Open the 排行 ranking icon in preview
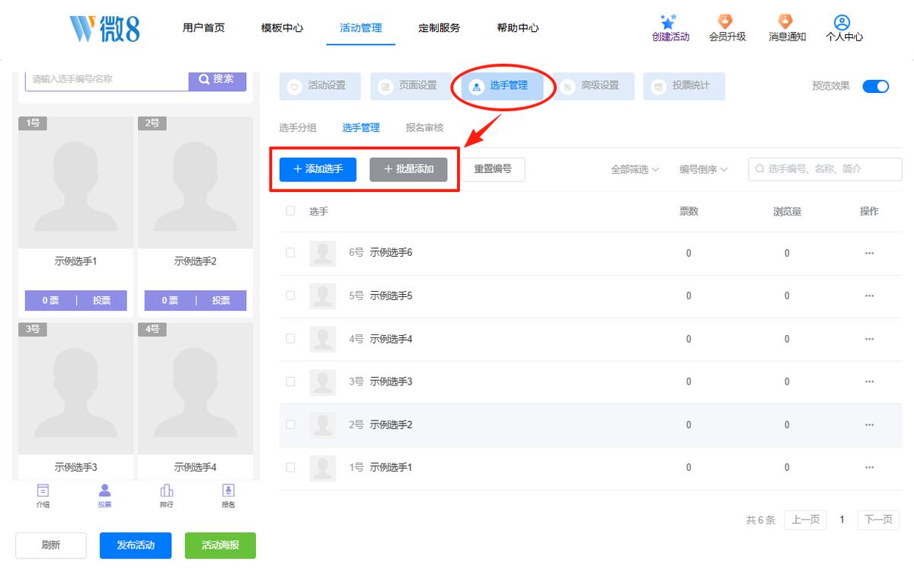 pos(167,490)
